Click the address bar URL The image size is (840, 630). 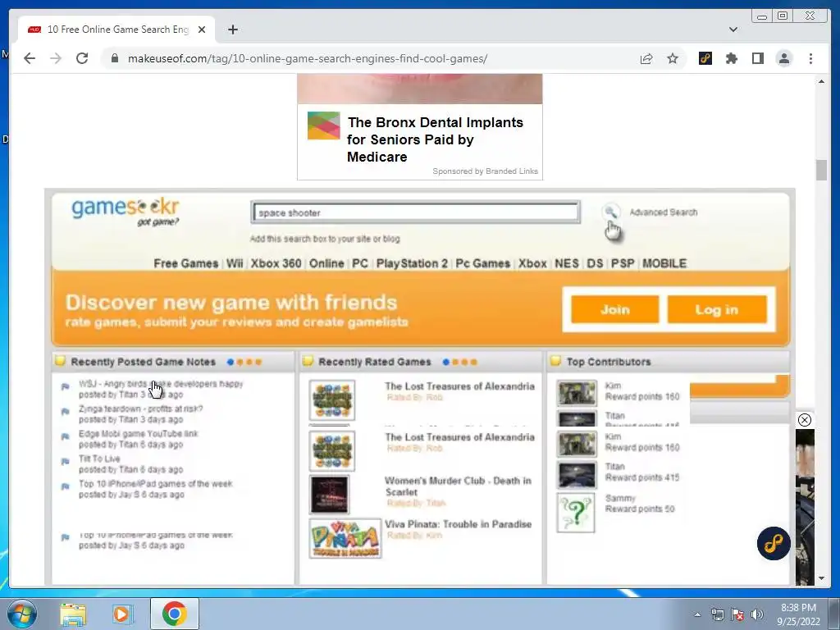click(x=308, y=58)
